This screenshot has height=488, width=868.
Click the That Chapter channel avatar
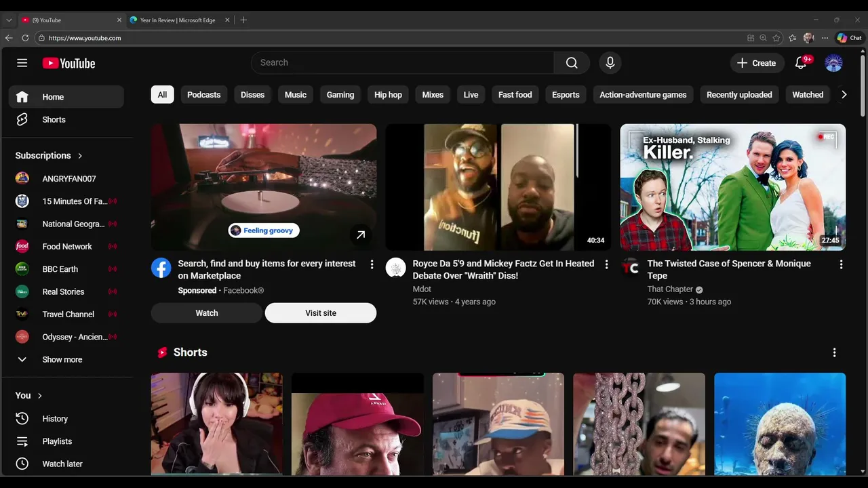click(x=631, y=268)
